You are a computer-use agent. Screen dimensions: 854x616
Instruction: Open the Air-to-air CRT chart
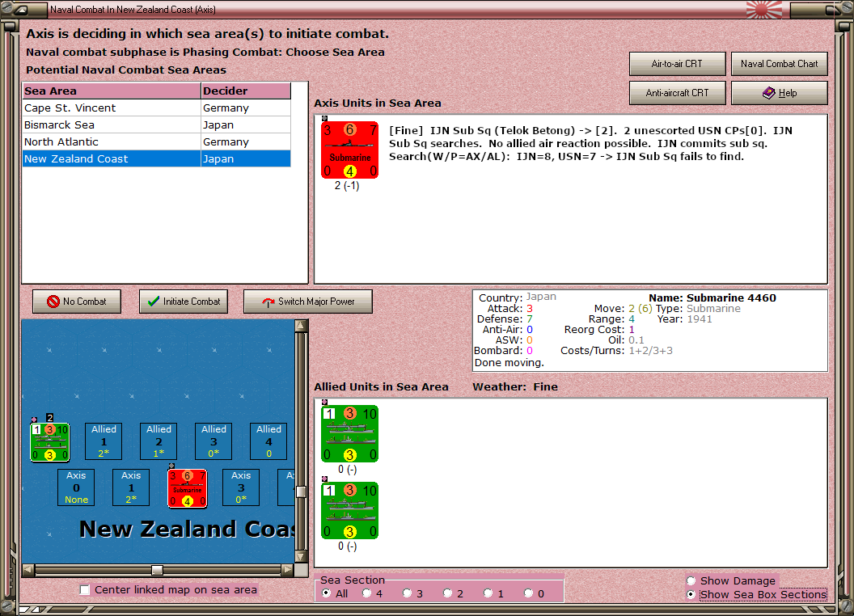point(677,64)
